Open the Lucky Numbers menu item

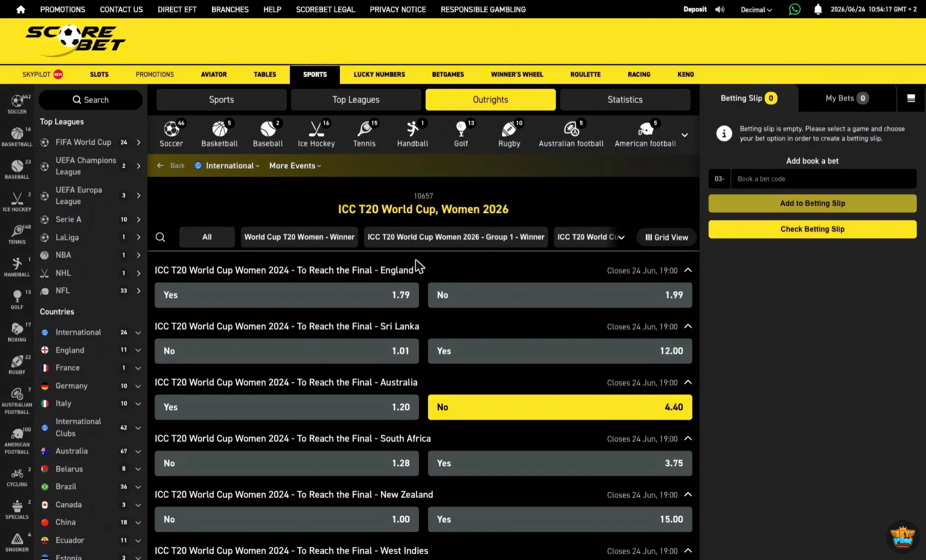coord(379,74)
